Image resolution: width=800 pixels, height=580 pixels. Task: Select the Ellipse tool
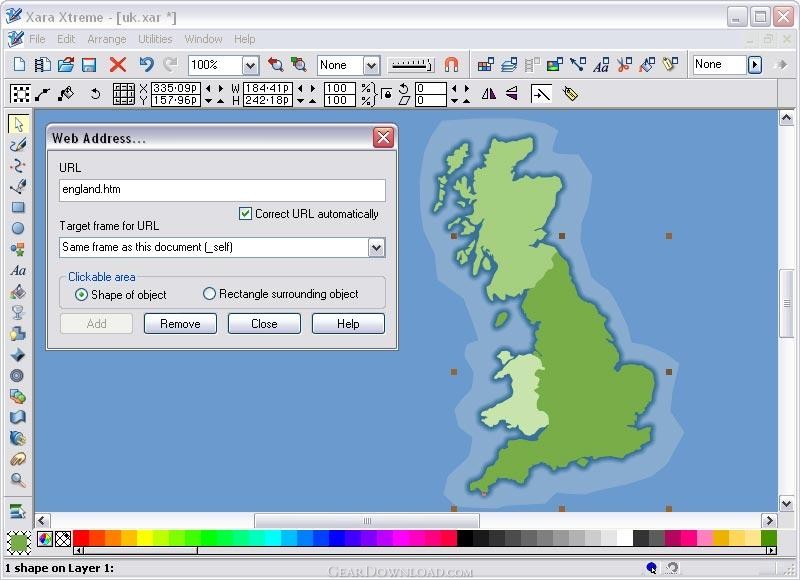coord(18,228)
